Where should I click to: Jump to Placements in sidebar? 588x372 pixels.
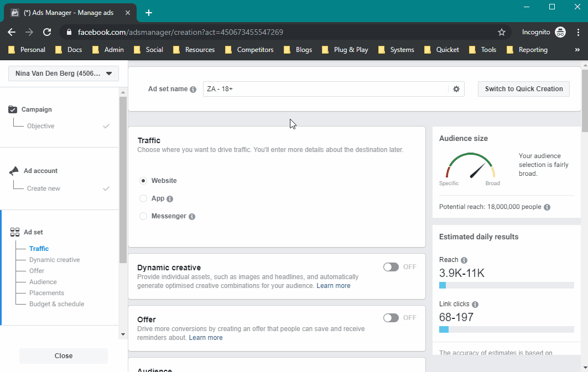47,292
